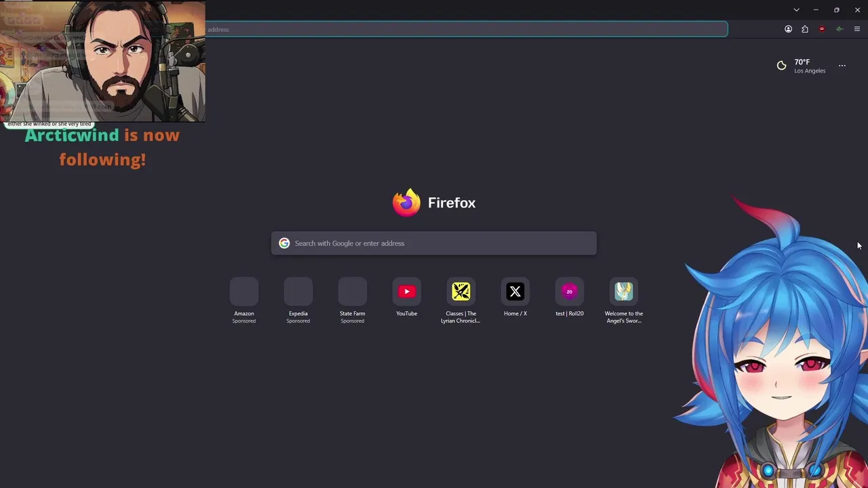868x488 pixels.
Task: Open the 70°F Los Angeles forecast
Action: [801, 66]
